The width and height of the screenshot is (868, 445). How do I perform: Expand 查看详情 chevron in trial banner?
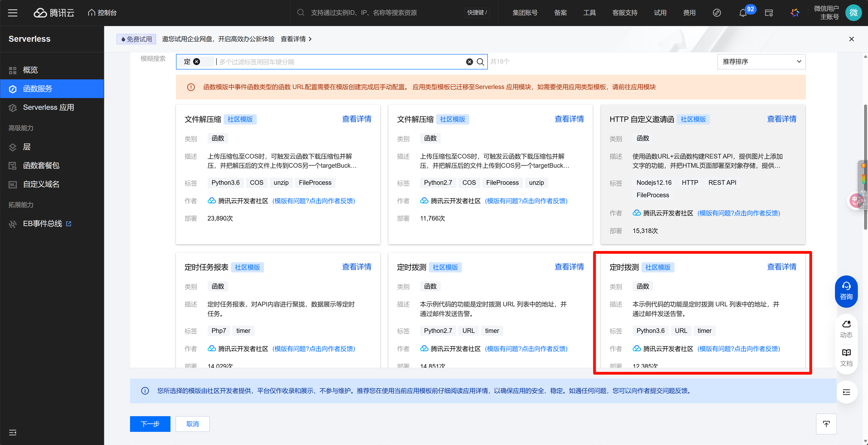tap(310, 39)
